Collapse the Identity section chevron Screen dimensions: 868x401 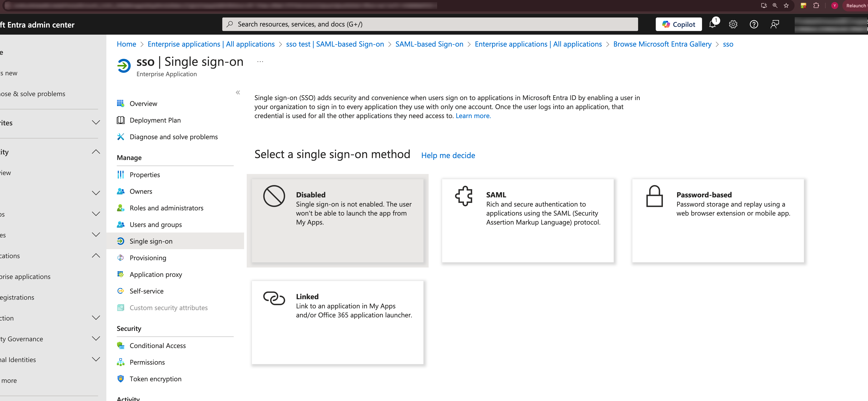tap(96, 152)
